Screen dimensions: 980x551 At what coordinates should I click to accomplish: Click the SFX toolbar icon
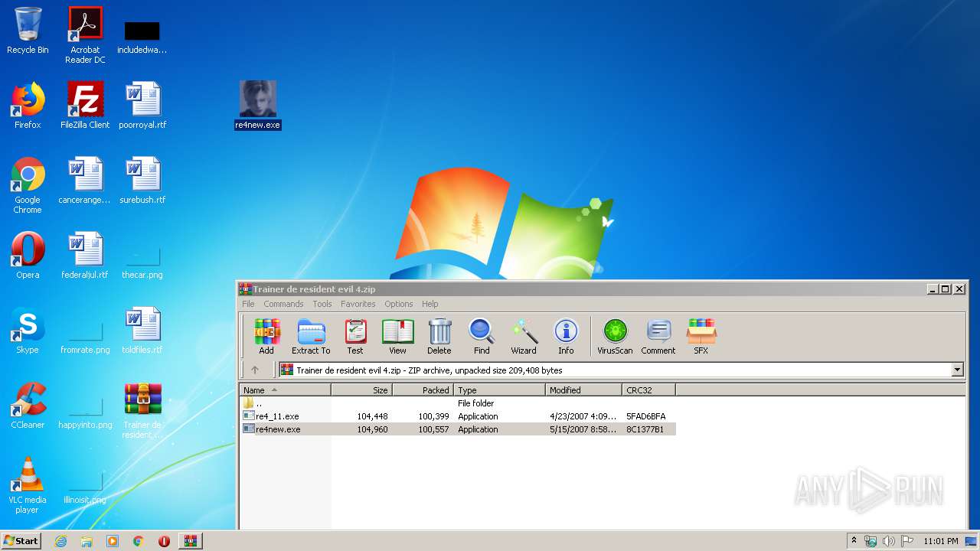click(701, 337)
